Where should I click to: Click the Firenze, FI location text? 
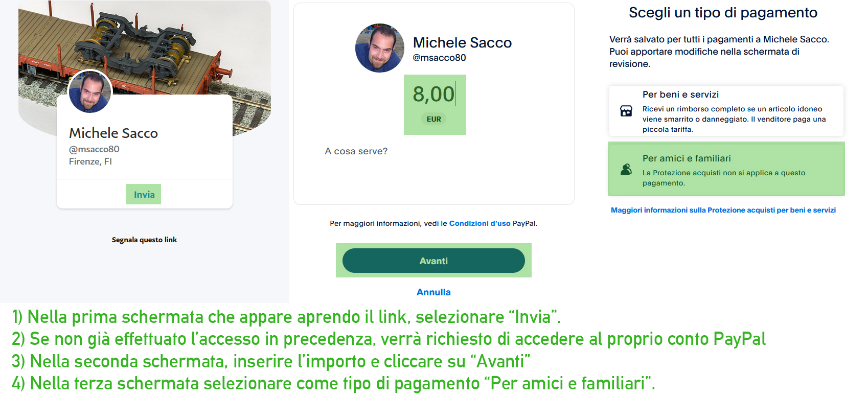pyautogui.click(x=90, y=161)
